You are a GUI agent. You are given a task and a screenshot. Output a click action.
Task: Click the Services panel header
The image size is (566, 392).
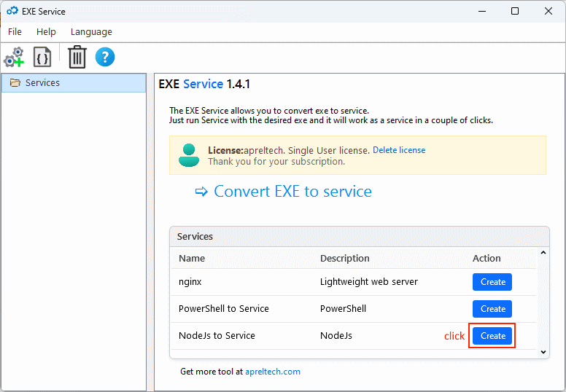pyautogui.click(x=360, y=237)
